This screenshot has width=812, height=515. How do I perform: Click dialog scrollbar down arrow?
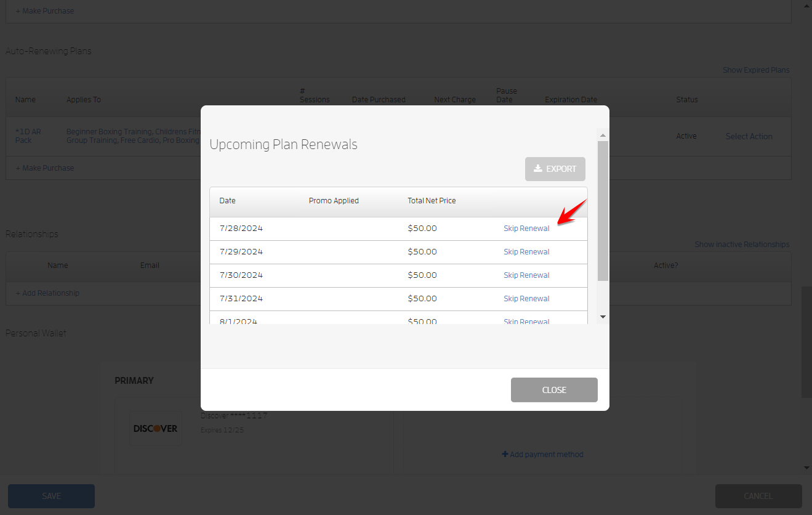point(603,317)
